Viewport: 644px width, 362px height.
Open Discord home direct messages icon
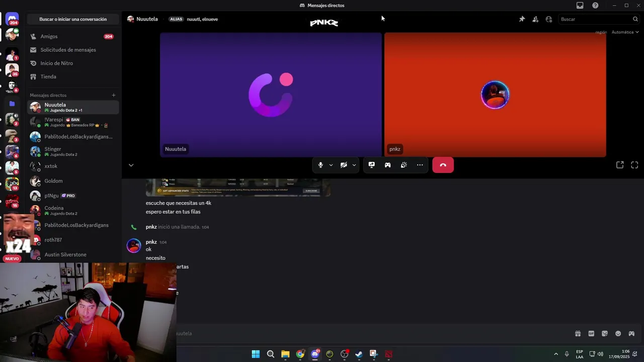12,19
